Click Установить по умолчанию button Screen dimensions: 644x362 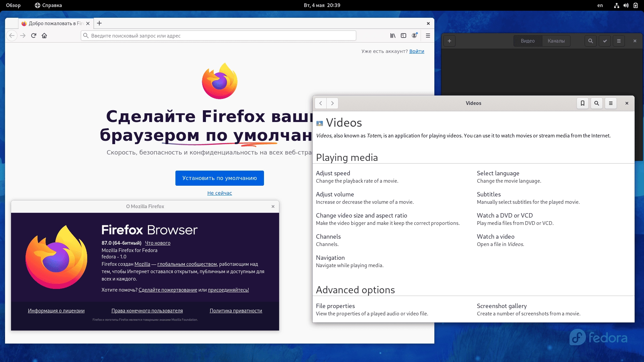click(220, 178)
